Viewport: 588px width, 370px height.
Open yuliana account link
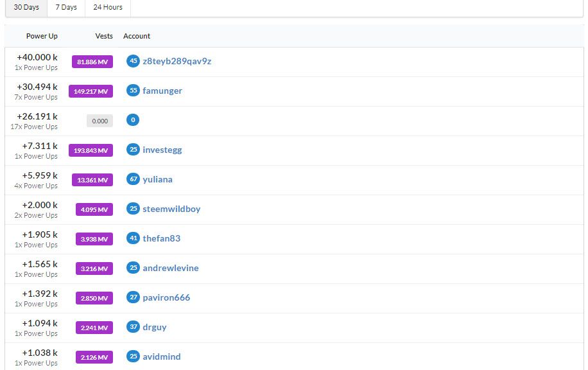tap(157, 179)
